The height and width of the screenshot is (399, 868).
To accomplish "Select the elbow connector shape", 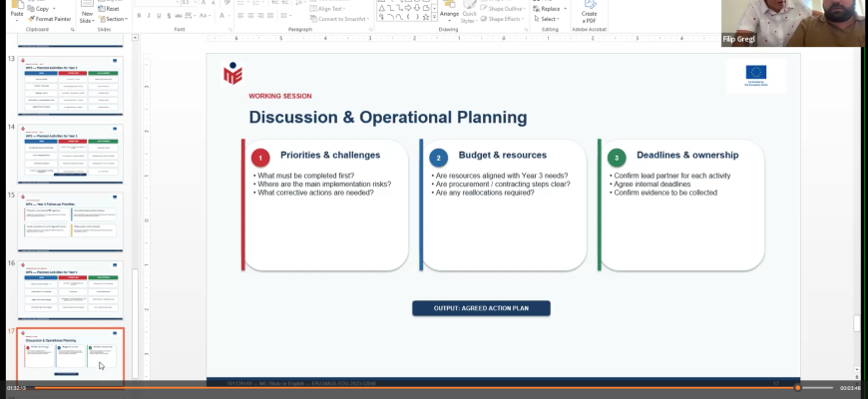I will [x=391, y=8].
